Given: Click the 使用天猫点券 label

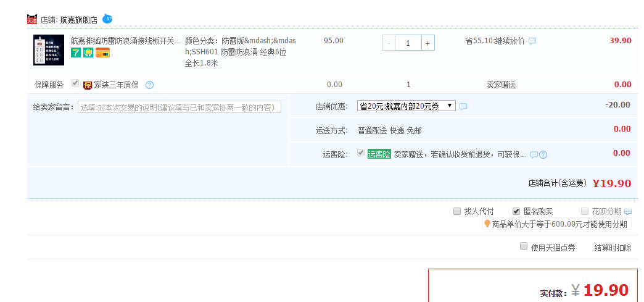Looking at the screenshot, I should point(553,248).
